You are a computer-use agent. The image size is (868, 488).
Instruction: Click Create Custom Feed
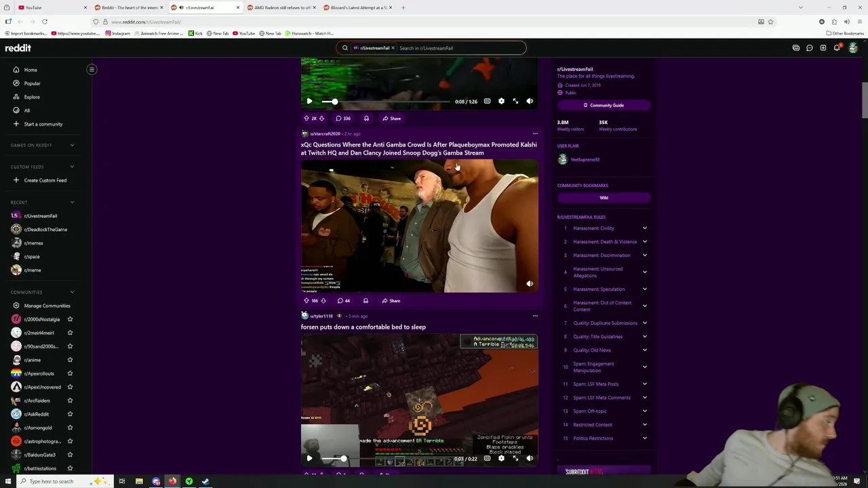click(x=45, y=180)
